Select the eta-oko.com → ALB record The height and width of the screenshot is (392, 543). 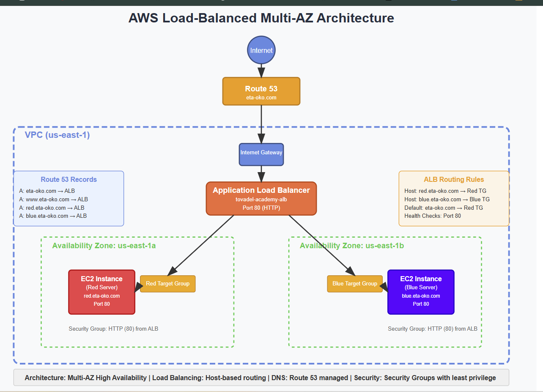point(48,191)
